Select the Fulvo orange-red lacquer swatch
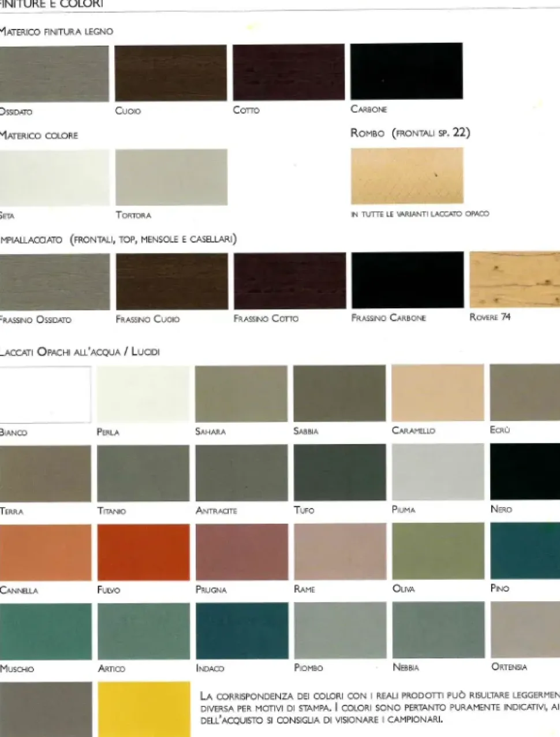The height and width of the screenshot is (737, 560). (x=143, y=552)
